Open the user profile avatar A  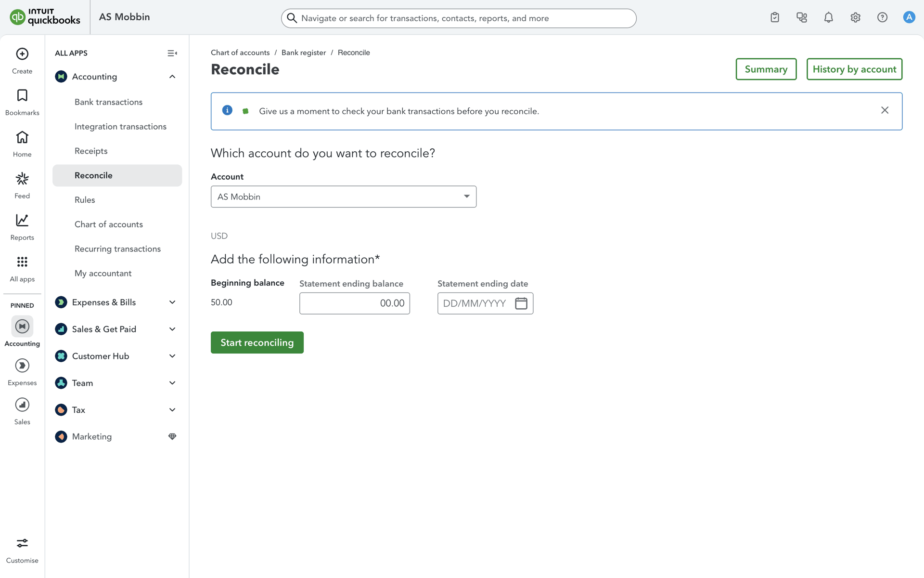[909, 17]
